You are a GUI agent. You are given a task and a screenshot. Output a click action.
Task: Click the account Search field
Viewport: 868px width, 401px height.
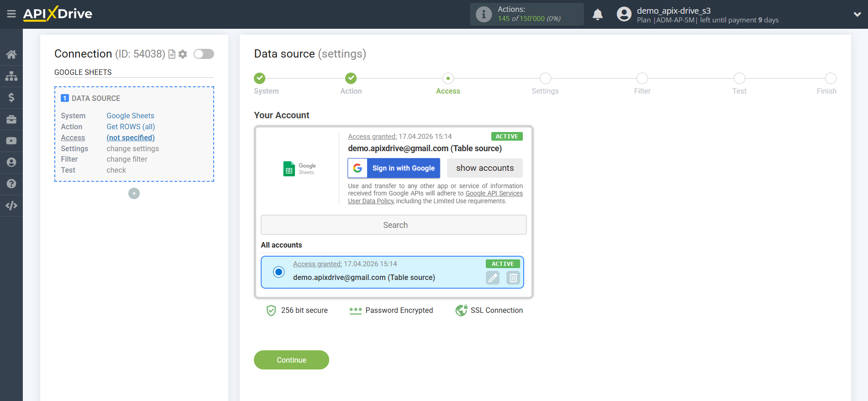(394, 225)
